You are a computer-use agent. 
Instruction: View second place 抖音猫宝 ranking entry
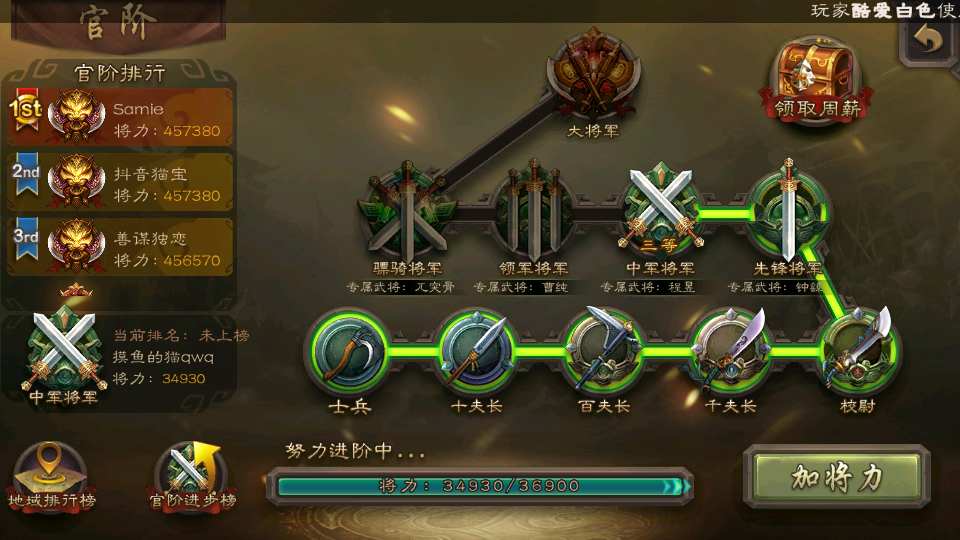click(121, 182)
